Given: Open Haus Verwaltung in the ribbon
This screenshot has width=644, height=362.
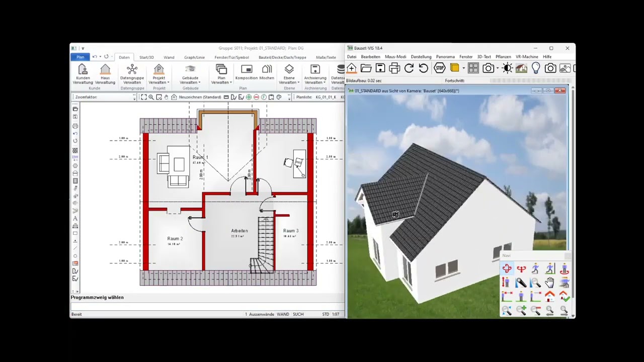Looking at the screenshot, I should tap(105, 74).
